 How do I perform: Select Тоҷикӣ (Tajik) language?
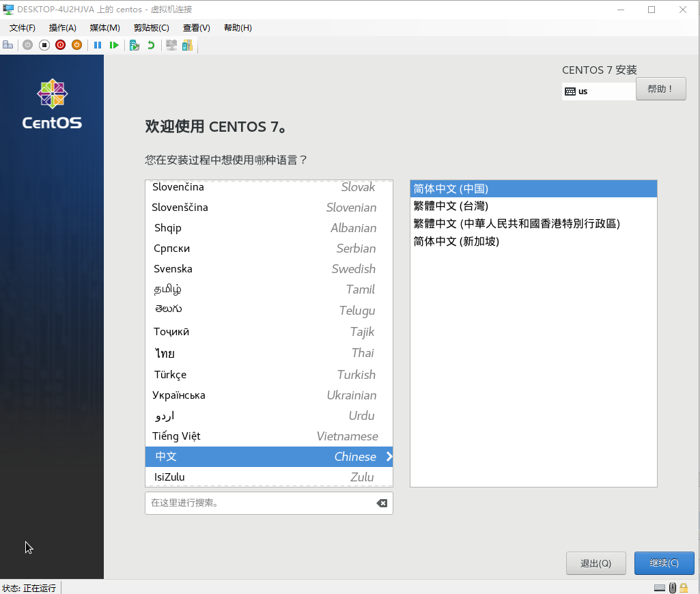tap(269, 332)
